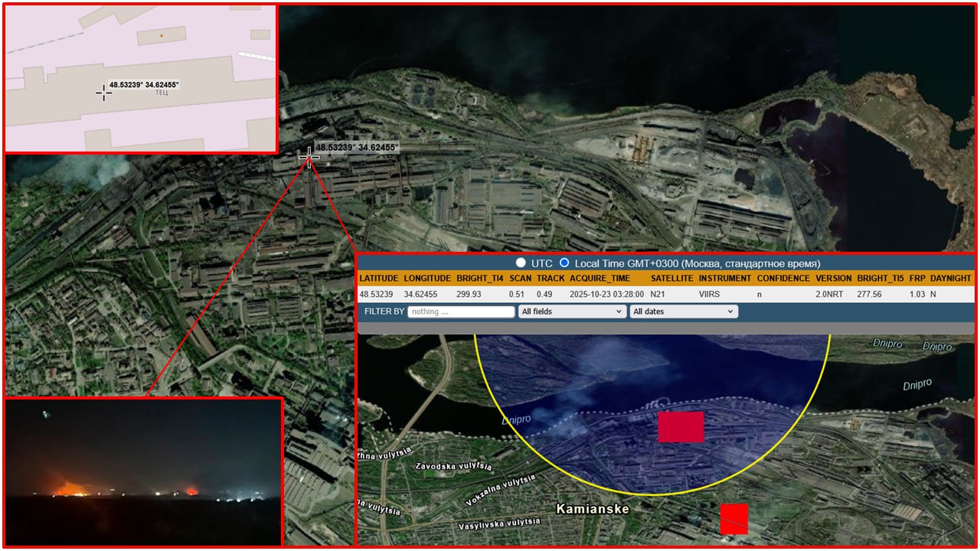
Task: Click the Kamianske city label on the map
Action: (x=592, y=509)
